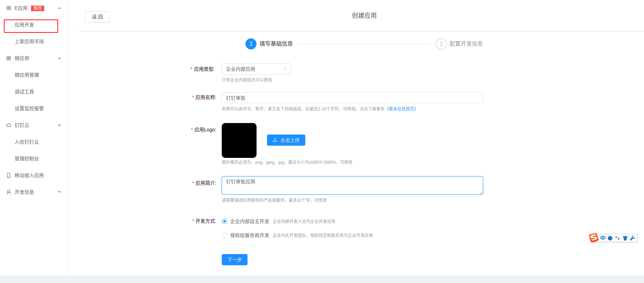Click the red 推荐 badge
Screen dimensions: 644x283
[38, 8]
